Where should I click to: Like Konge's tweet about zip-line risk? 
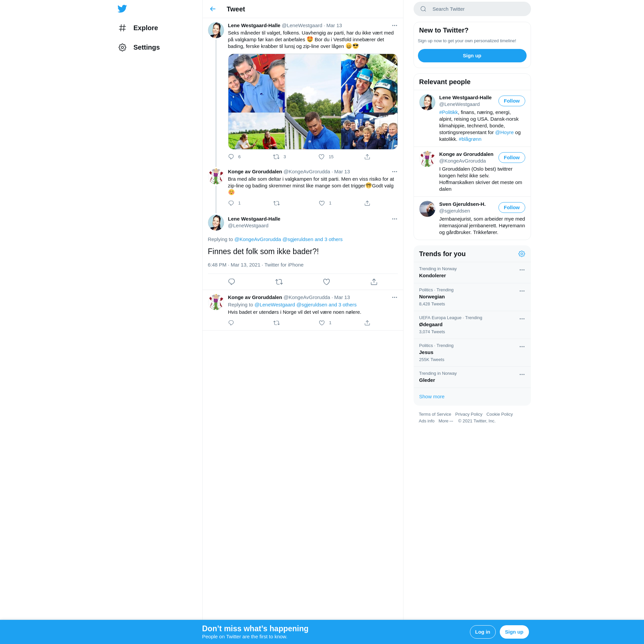click(x=322, y=203)
